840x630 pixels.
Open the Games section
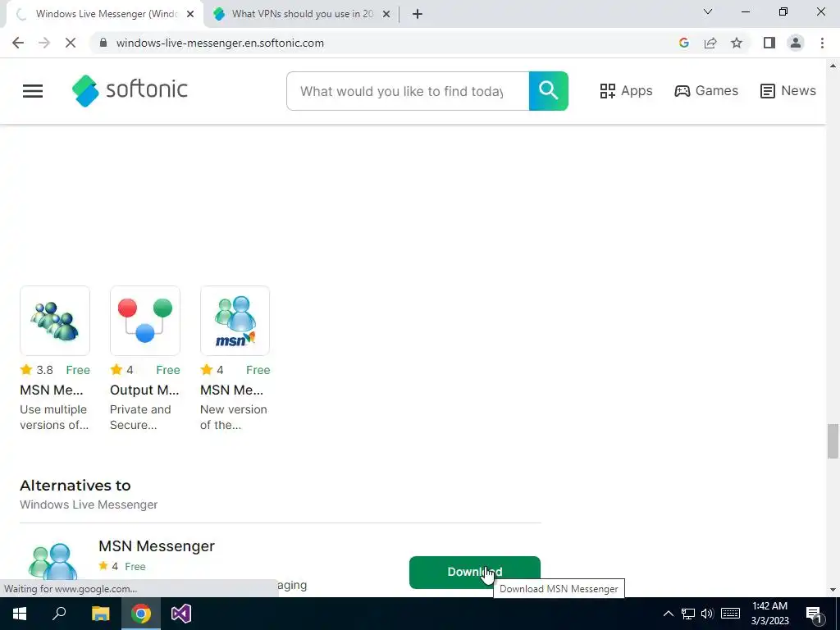(706, 90)
